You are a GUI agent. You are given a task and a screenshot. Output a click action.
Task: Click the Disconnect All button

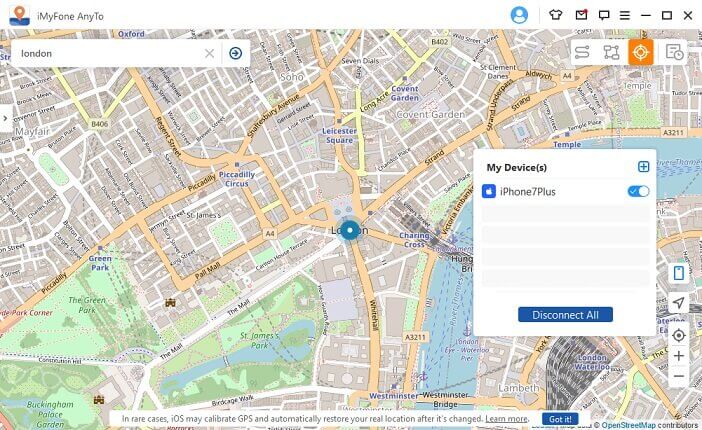(x=565, y=315)
